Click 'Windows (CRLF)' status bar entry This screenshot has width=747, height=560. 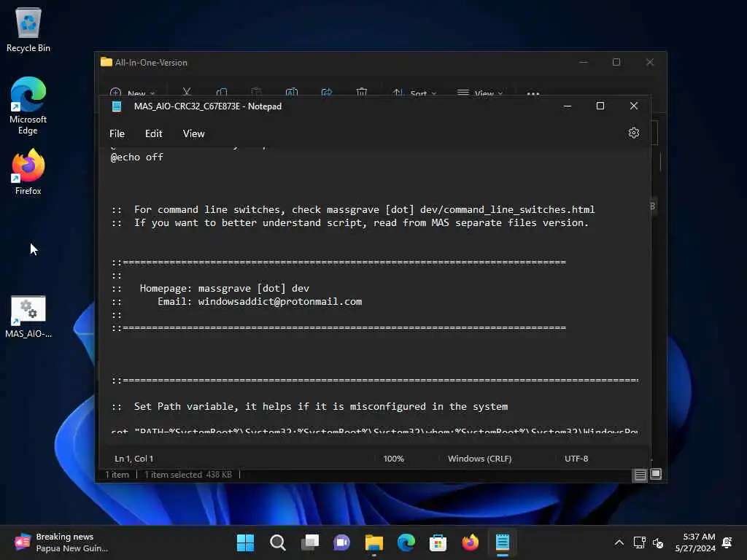click(x=479, y=459)
